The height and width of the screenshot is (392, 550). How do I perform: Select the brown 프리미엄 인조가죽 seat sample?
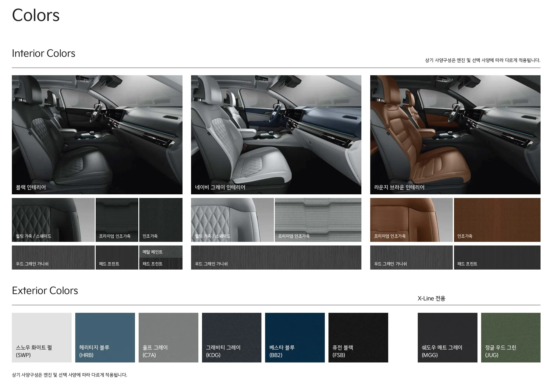[411, 220]
